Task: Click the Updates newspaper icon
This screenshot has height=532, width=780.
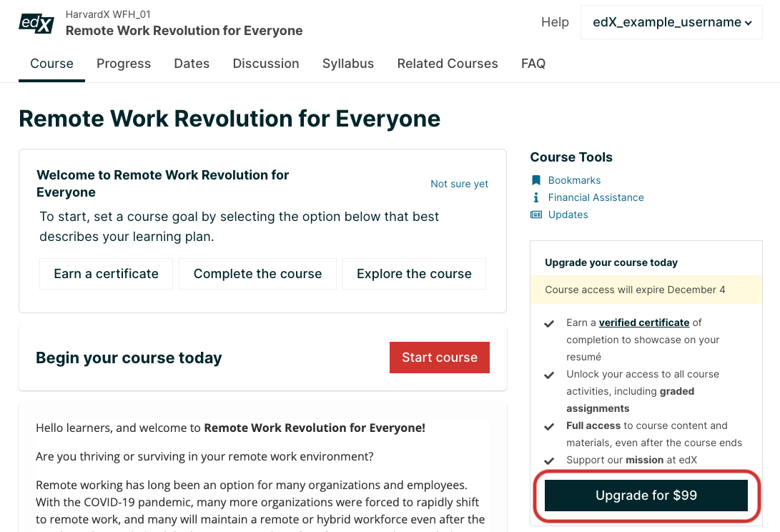Action: [x=535, y=215]
